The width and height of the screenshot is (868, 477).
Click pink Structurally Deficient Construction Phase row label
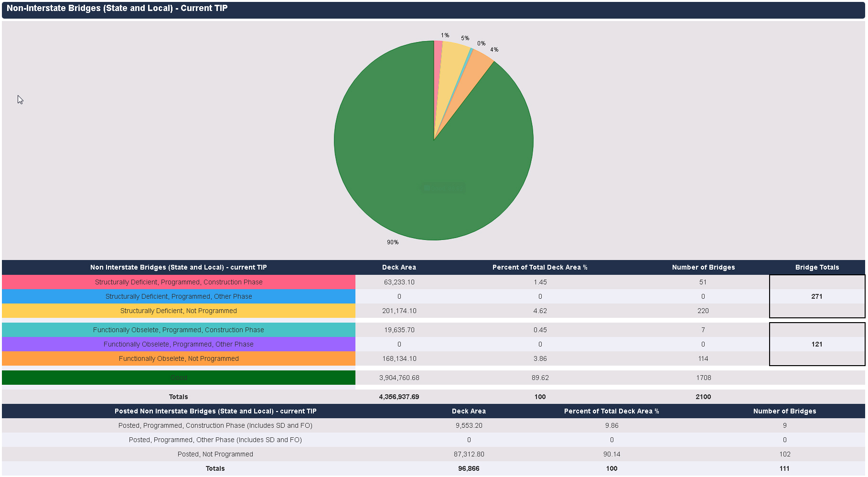coord(179,282)
